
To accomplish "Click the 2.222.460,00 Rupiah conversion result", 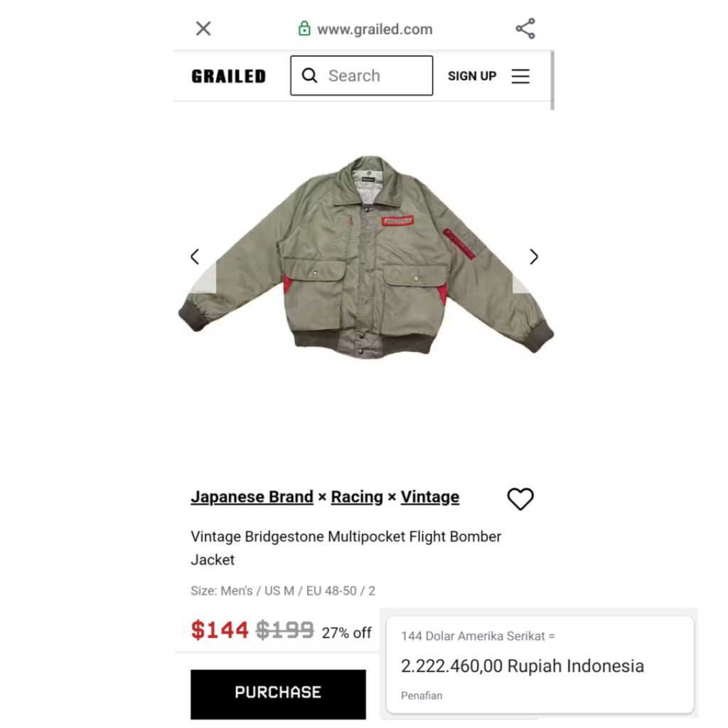I will [x=523, y=665].
